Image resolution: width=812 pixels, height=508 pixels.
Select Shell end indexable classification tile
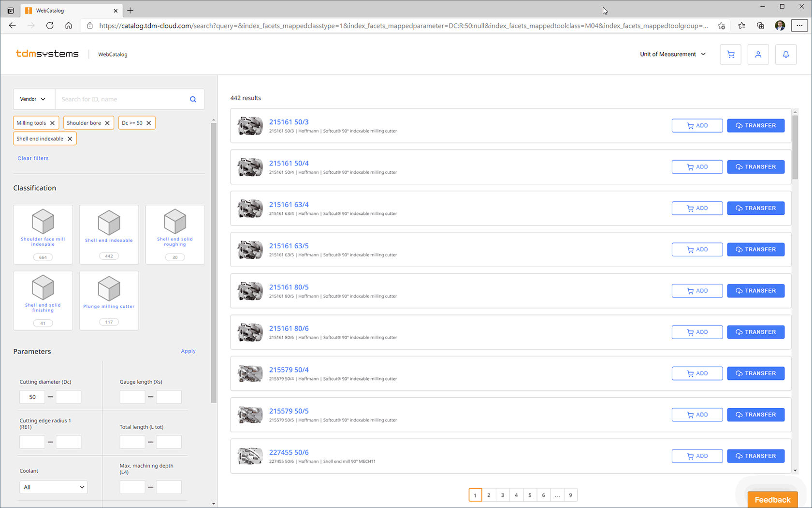point(109,235)
